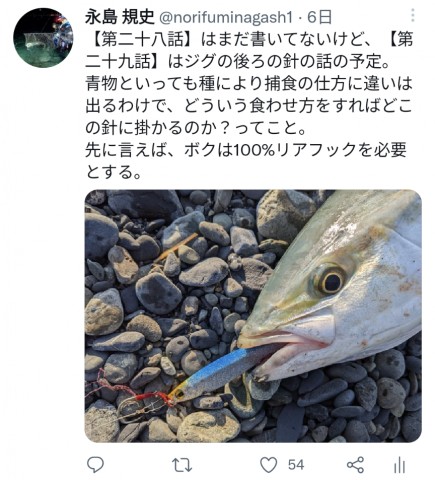
Task: Click the 54 likes count
Action: pyautogui.click(x=296, y=465)
